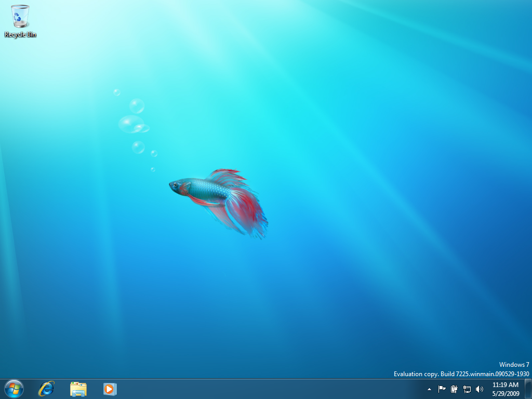Launch Windows Media Player from taskbar
This screenshot has width=532, height=399.
[110, 389]
